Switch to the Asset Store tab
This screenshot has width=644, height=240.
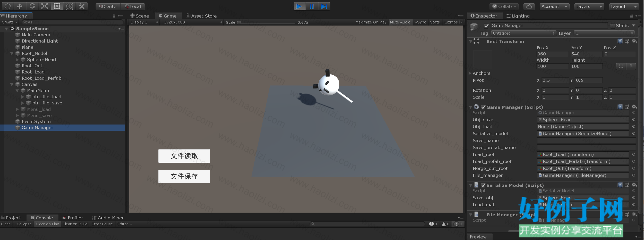pyautogui.click(x=201, y=16)
